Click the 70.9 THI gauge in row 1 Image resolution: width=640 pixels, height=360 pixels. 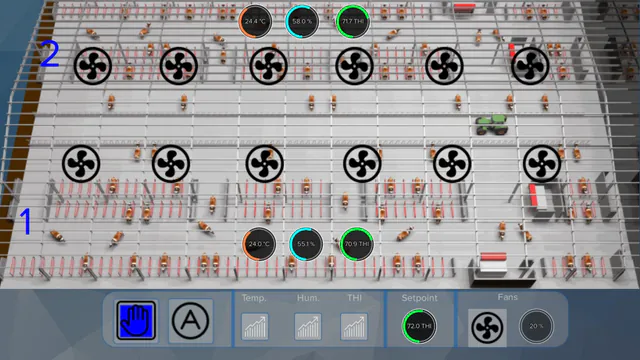[x=357, y=244]
